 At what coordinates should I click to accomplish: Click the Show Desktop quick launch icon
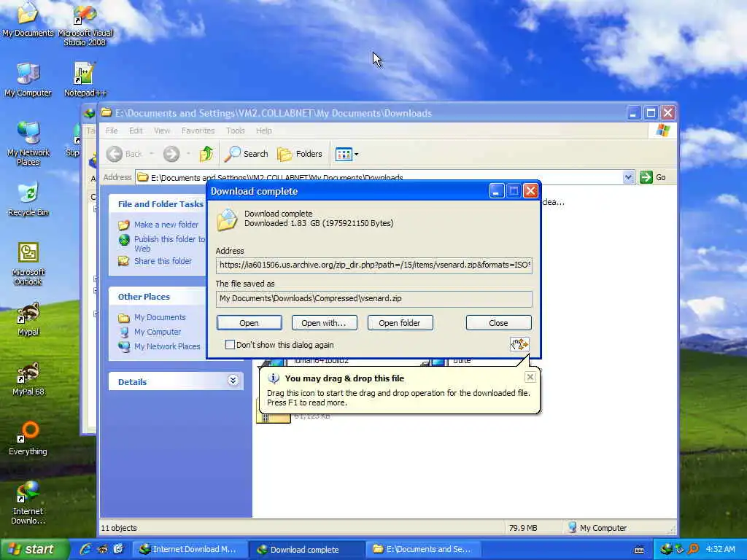click(118, 549)
